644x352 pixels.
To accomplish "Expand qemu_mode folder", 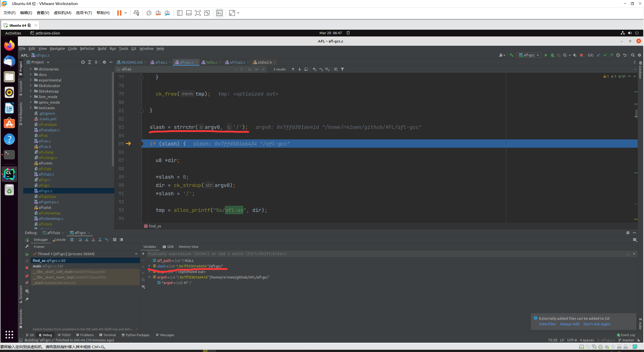I will click(x=31, y=102).
